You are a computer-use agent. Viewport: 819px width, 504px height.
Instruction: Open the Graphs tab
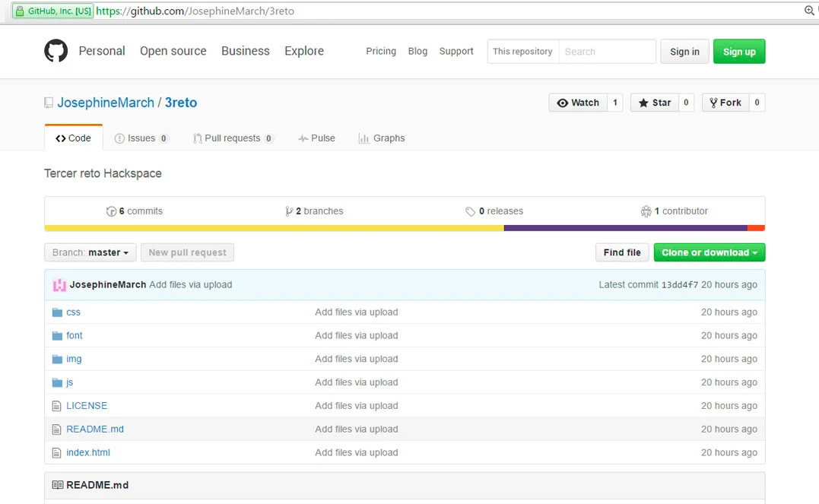pos(382,138)
